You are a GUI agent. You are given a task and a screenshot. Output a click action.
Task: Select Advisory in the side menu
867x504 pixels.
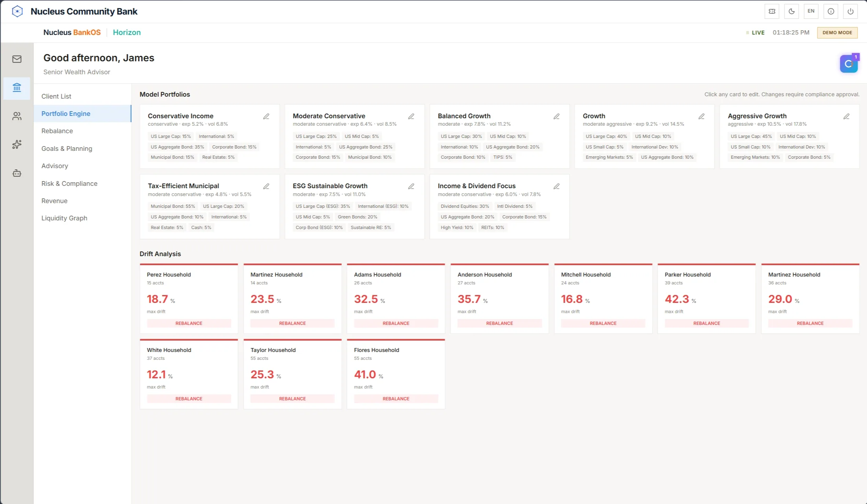82,166
